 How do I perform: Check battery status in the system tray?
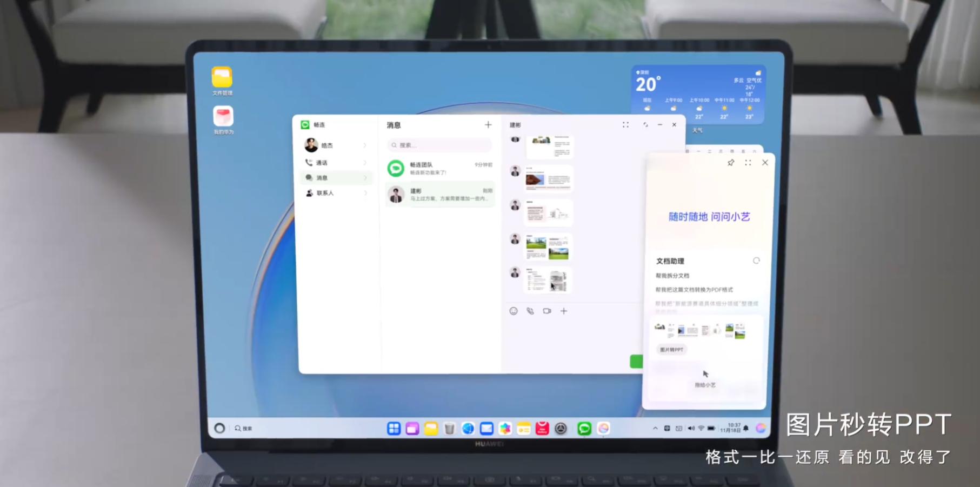711,428
